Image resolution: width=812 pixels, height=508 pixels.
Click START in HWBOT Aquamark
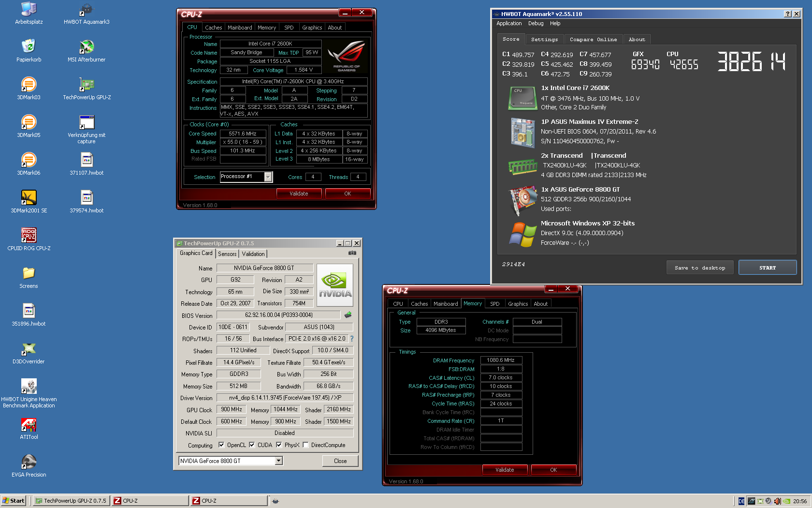point(768,268)
